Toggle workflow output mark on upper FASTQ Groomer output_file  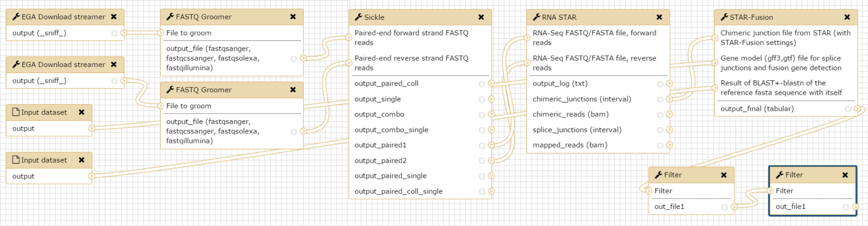pyautogui.click(x=293, y=59)
